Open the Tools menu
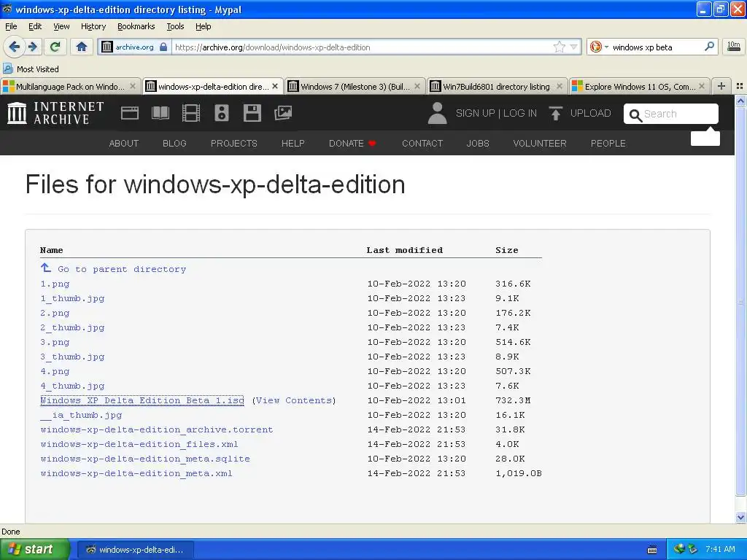Viewport: 747px width, 560px height. coord(175,26)
